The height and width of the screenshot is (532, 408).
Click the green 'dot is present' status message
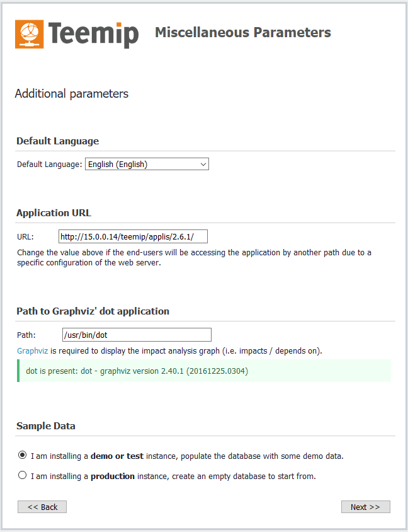pos(137,371)
